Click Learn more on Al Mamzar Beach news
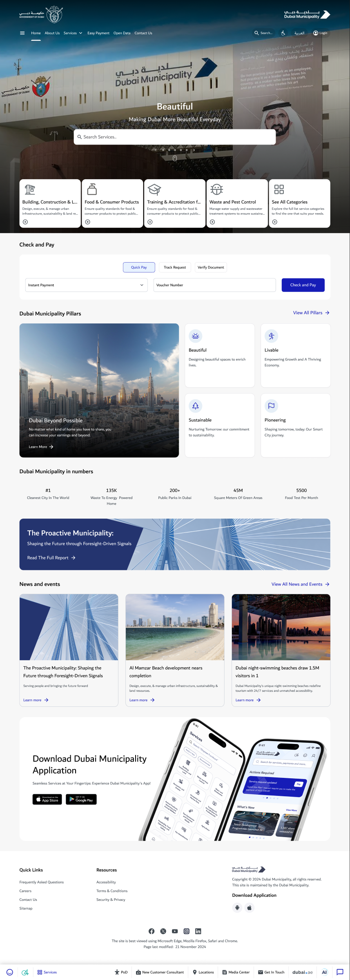Screen dimensions: 350x980 142,700
